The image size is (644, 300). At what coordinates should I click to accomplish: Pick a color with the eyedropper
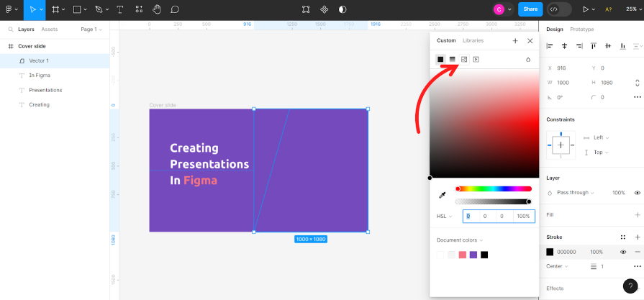click(442, 195)
